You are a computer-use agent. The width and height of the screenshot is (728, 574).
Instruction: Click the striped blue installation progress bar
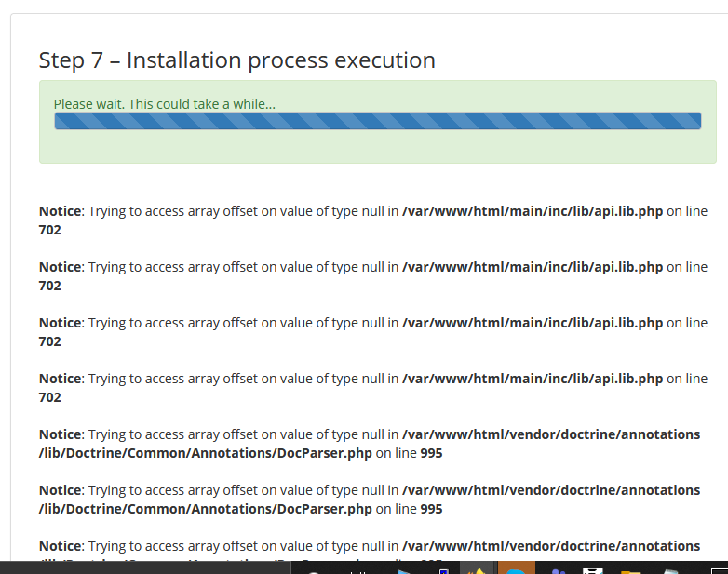click(377, 121)
